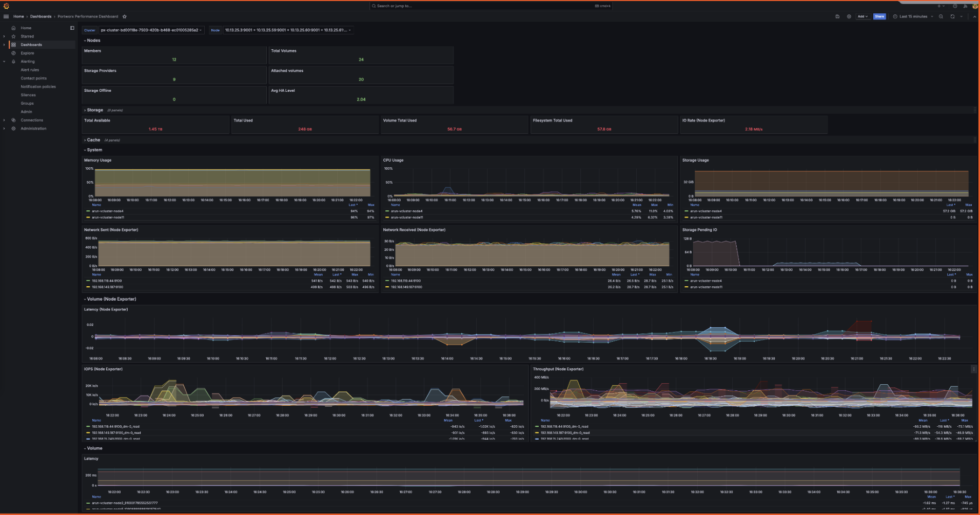Image resolution: width=980 pixels, height=515 pixels.
Task: Collapse the Nodes dashboard row
Action: click(92, 41)
